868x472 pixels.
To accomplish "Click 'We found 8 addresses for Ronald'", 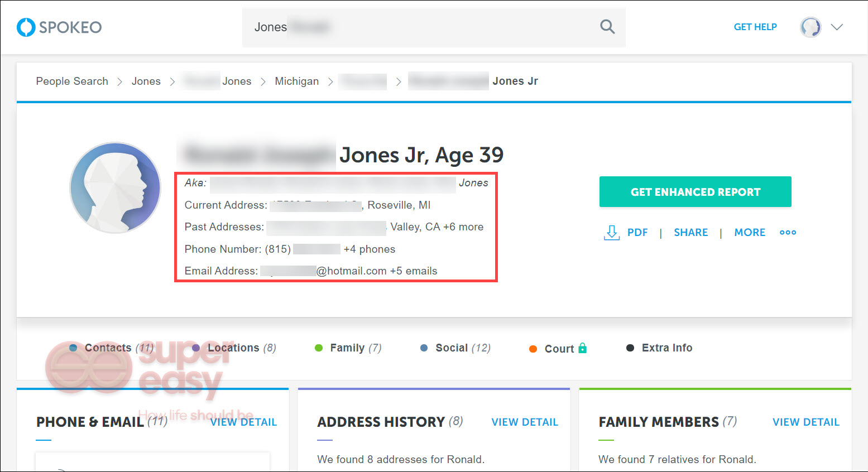I will coord(401,460).
